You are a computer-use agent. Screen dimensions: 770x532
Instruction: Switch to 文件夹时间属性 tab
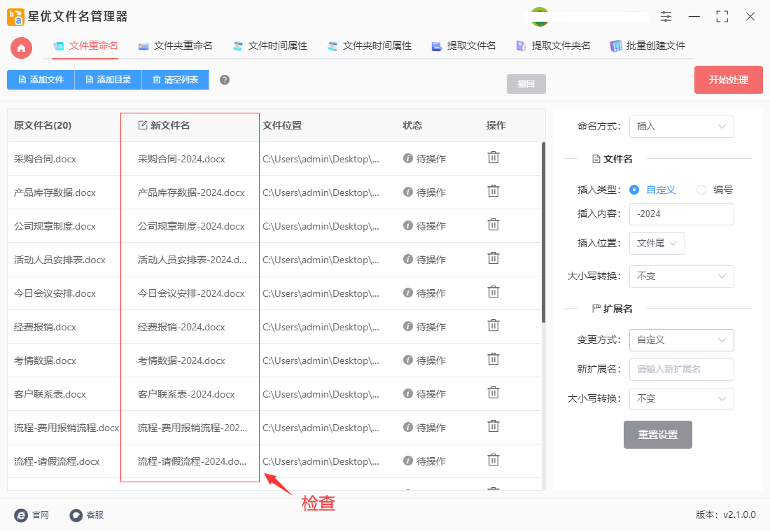(370, 46)
